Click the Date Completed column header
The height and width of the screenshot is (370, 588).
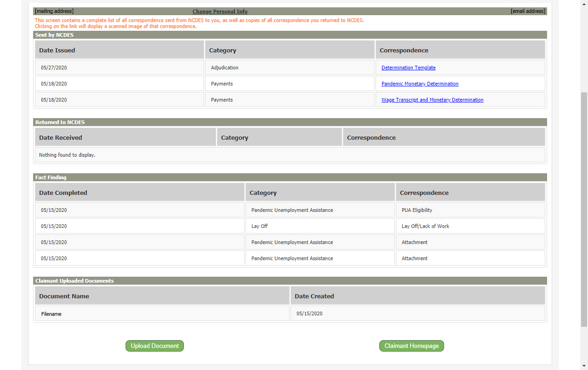[63, 193]
